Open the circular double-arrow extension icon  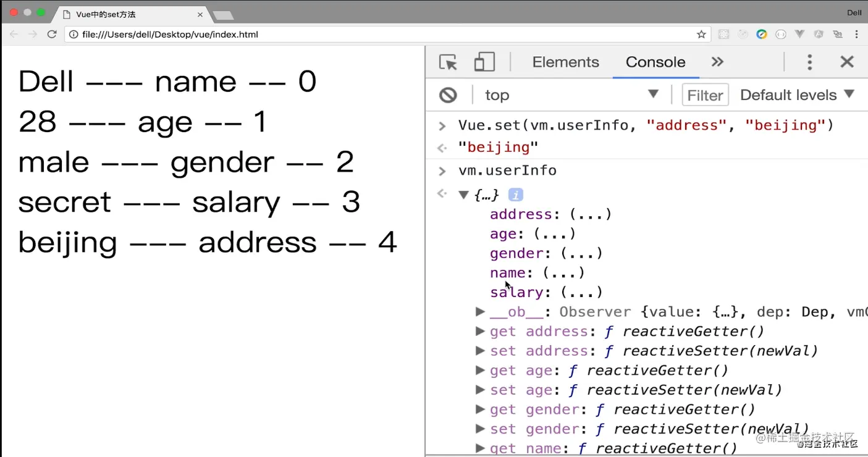(781, 35)
